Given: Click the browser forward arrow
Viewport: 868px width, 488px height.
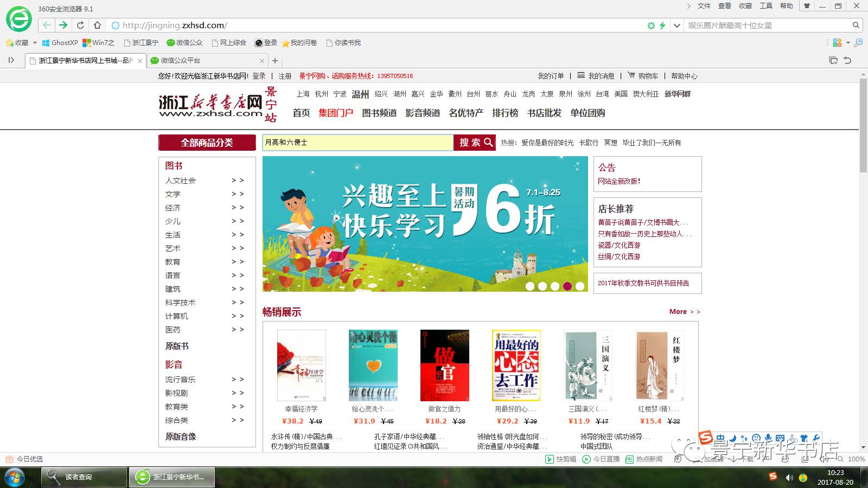Looking at the screenshot, I should pyautogui.click(x=63, y=25).
